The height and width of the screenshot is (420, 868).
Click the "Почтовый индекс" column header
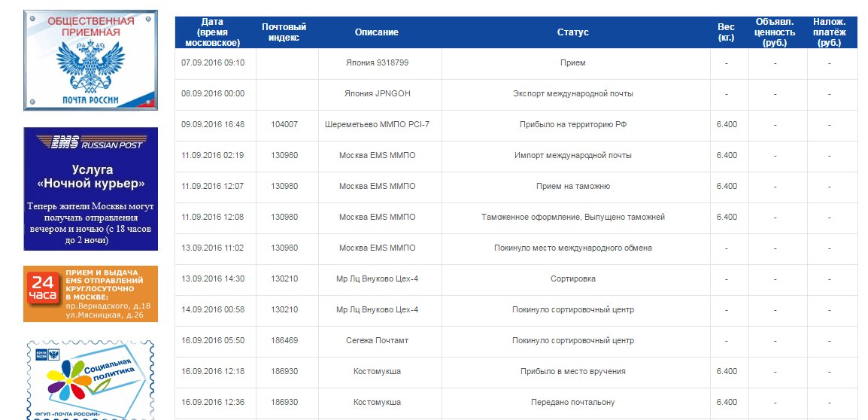(x=284, y=32)
